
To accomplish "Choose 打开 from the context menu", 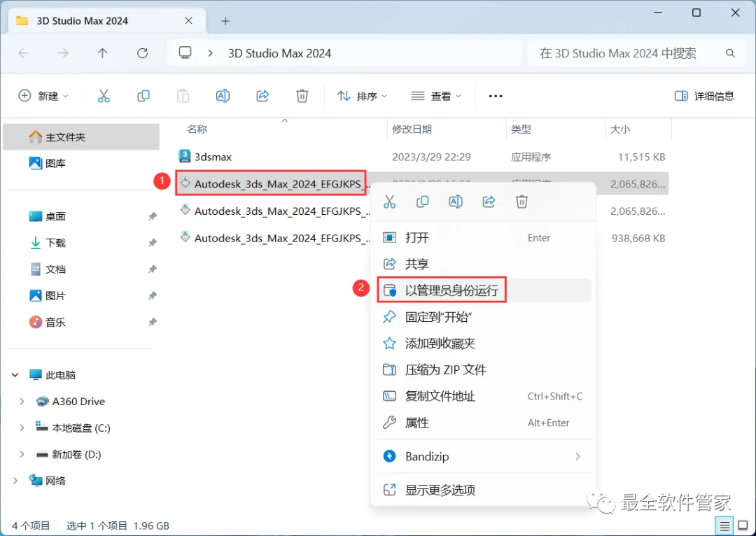I will (483, 238).
